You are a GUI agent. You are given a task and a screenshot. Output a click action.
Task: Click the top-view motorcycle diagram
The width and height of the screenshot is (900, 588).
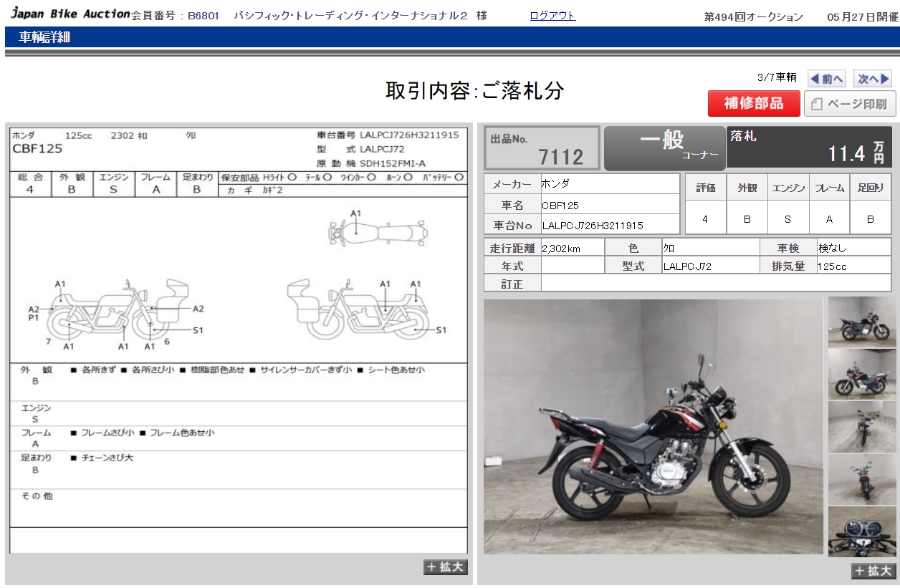coord(378,231)
